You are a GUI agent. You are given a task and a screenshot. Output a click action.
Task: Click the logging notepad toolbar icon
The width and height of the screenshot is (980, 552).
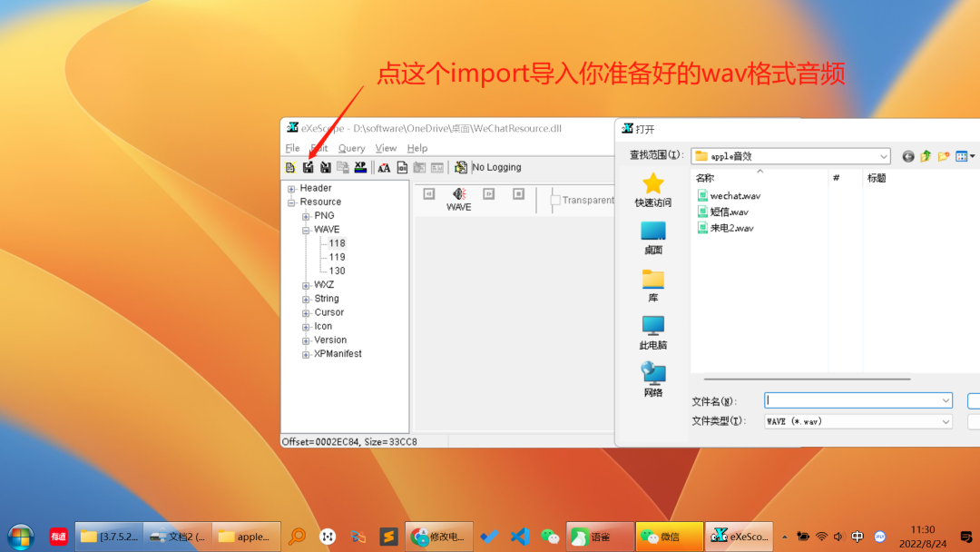point(461,168)
